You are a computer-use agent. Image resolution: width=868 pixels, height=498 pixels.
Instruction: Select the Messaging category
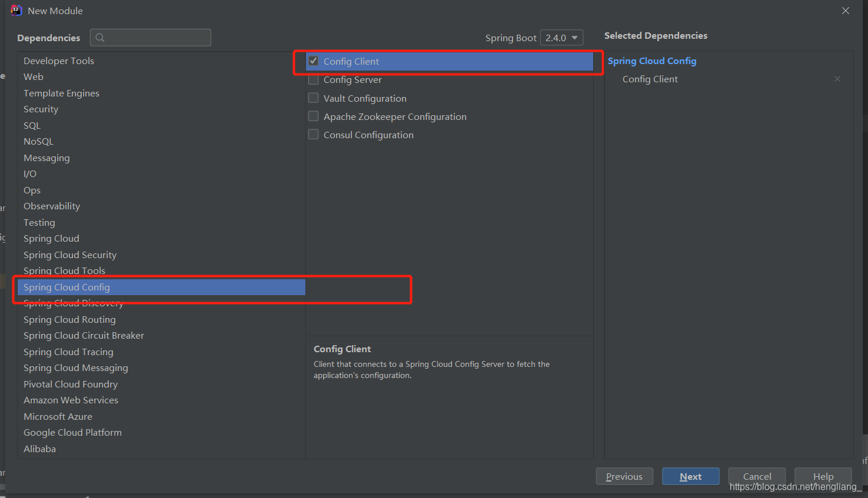click(161, 158)
